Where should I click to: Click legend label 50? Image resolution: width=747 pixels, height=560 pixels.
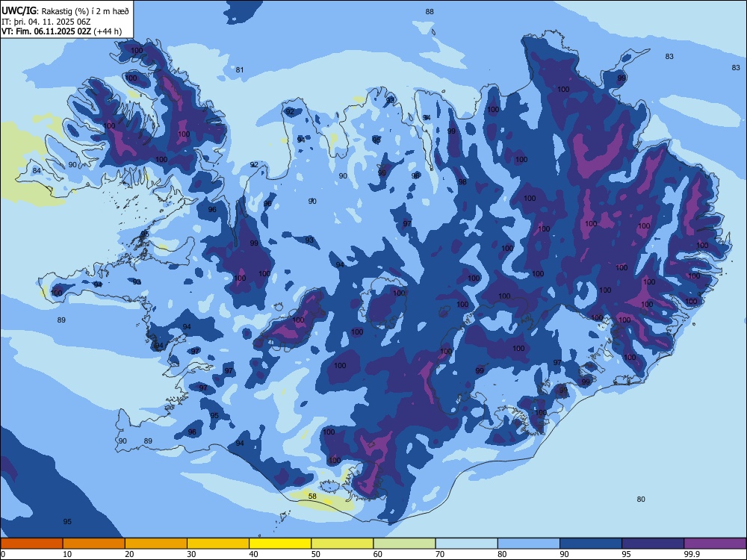[316, 554]
